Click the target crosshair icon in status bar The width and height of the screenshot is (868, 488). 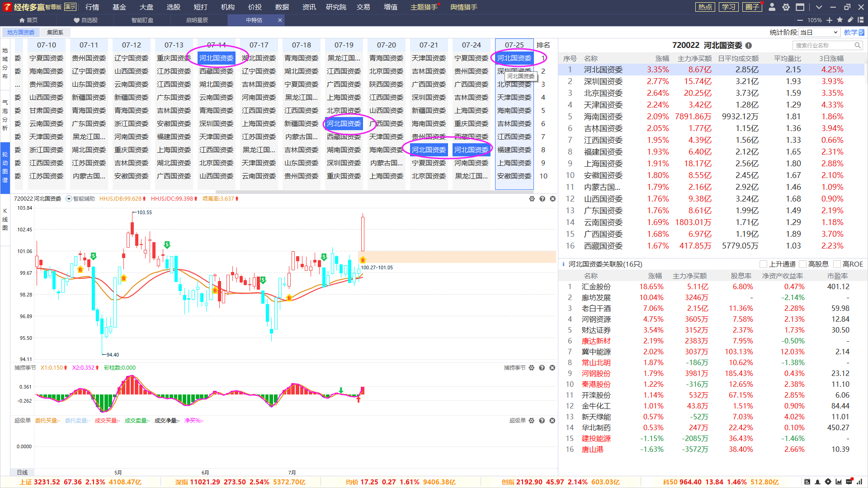click(x=828, y=482)
